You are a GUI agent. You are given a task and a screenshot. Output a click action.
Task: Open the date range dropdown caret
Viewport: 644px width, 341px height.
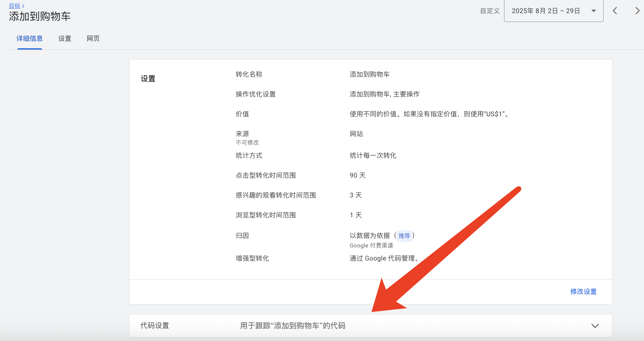(x=594, y=11)
